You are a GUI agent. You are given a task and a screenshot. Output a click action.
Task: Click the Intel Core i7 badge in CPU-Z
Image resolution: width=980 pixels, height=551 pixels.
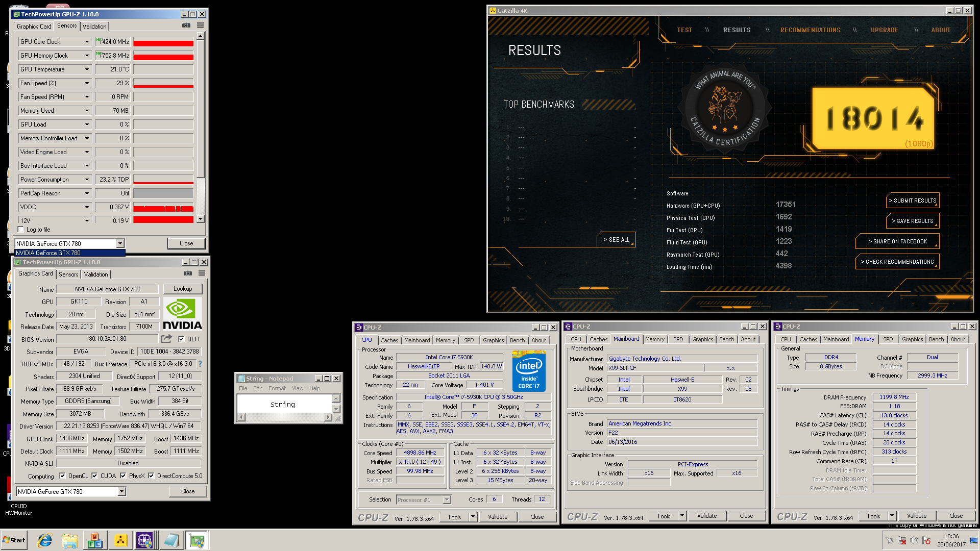pos(529,371)
